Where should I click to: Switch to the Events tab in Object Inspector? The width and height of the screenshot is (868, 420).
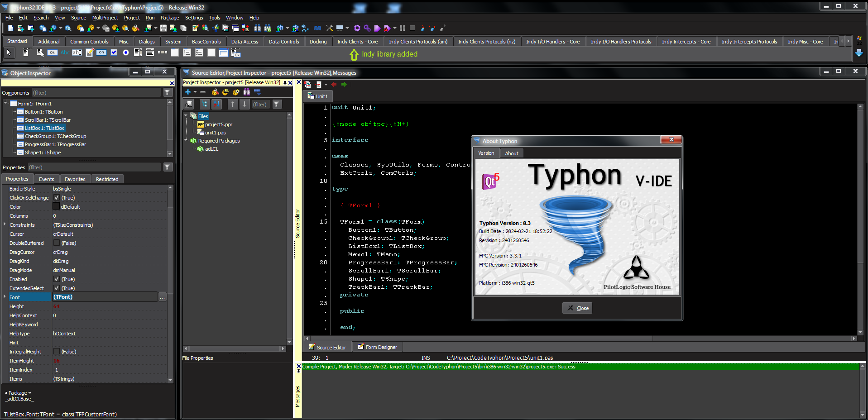click(46, 179)
